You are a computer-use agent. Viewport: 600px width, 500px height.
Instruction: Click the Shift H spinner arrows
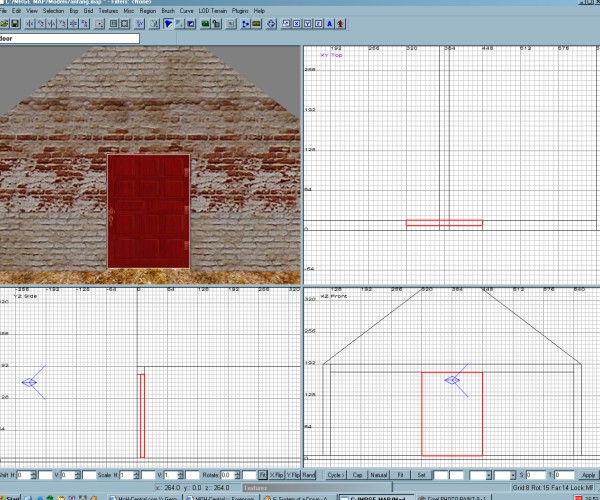coord(33,475)
